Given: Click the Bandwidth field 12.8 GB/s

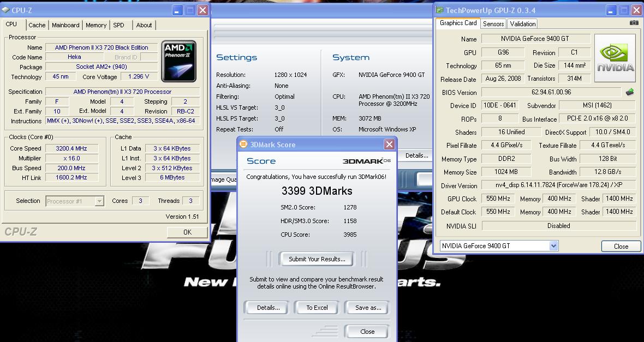Looking at the screenshot, I should (607, 172).
